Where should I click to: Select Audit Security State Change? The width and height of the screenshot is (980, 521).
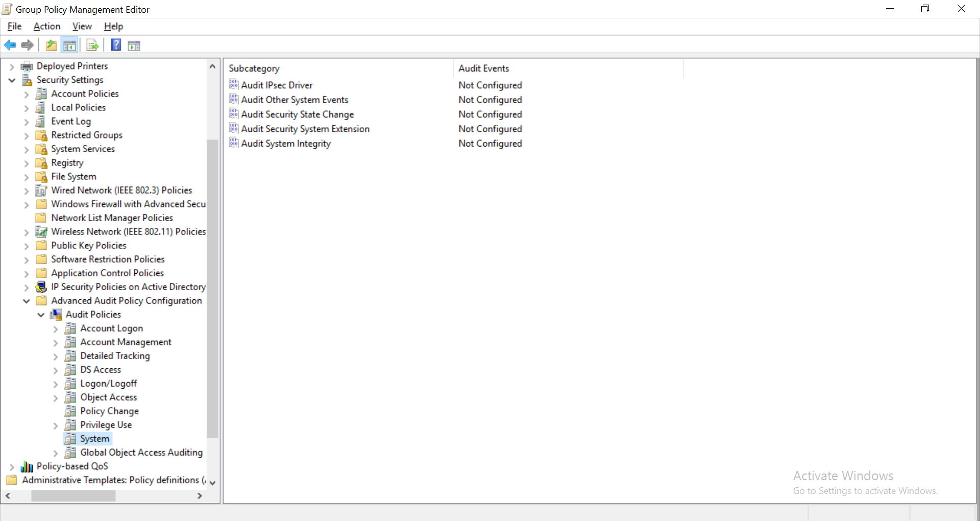(x=298, y=114)
